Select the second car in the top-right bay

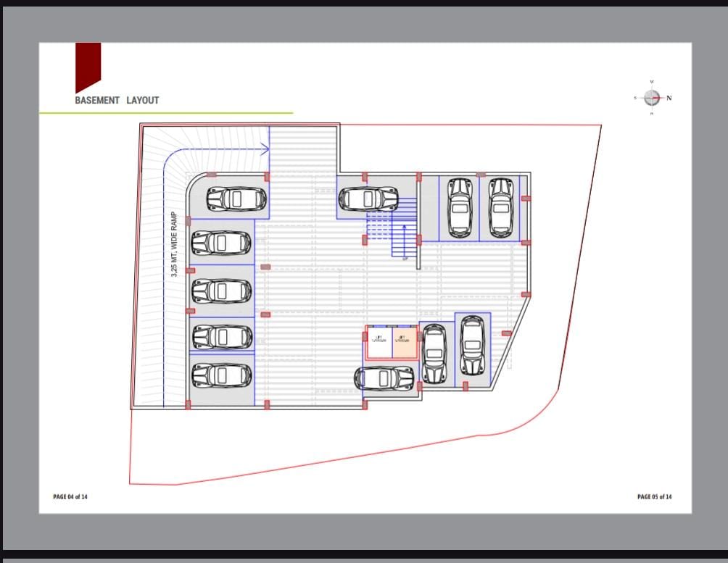460,207
